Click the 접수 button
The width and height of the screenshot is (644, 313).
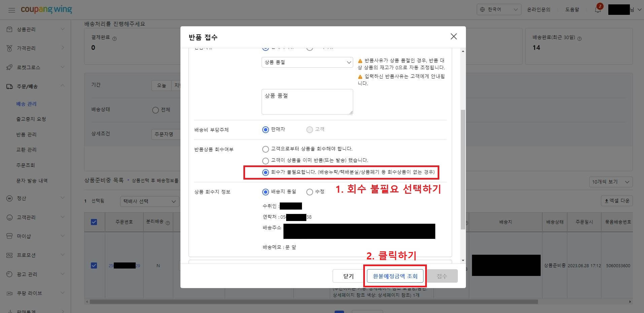442,276
